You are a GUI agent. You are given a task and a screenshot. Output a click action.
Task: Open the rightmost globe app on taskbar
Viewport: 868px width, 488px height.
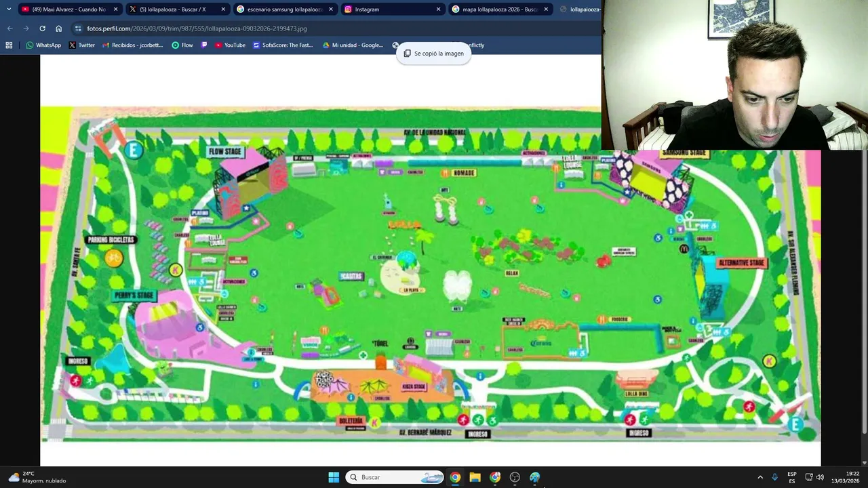click(x=535, y=477)
